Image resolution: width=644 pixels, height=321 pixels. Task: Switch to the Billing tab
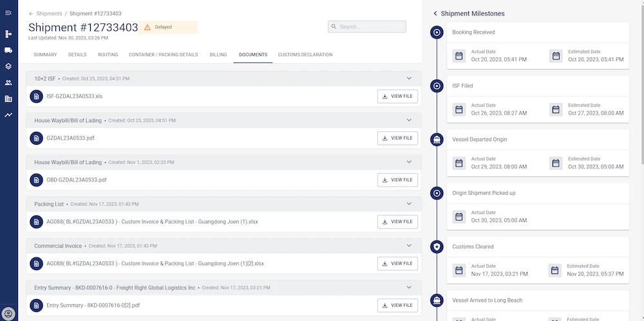coord(218,55)
